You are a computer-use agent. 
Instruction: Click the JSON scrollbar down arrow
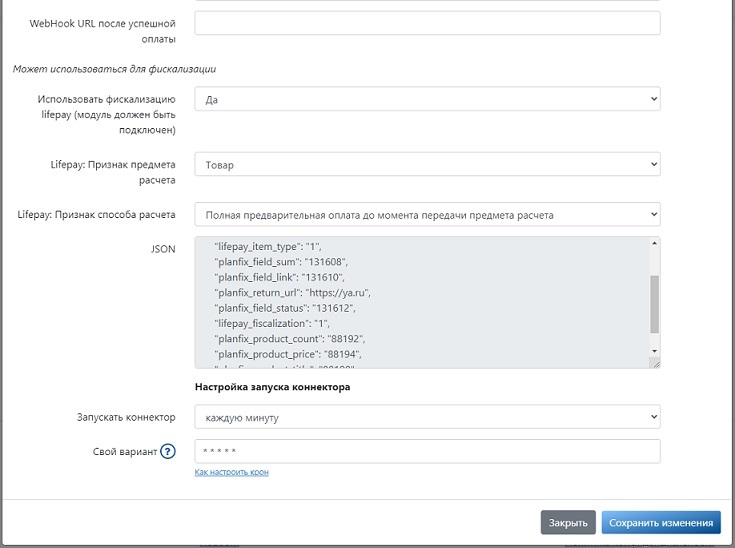(654, 352)
